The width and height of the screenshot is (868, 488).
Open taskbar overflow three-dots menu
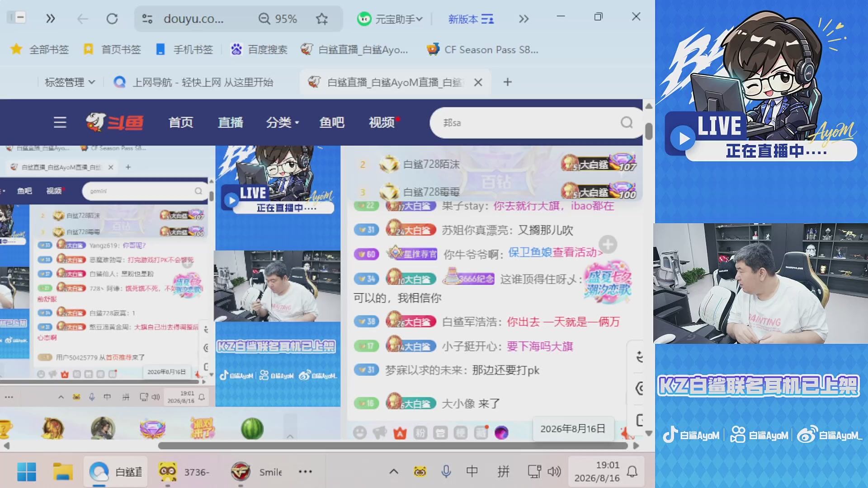pos(305,472)
